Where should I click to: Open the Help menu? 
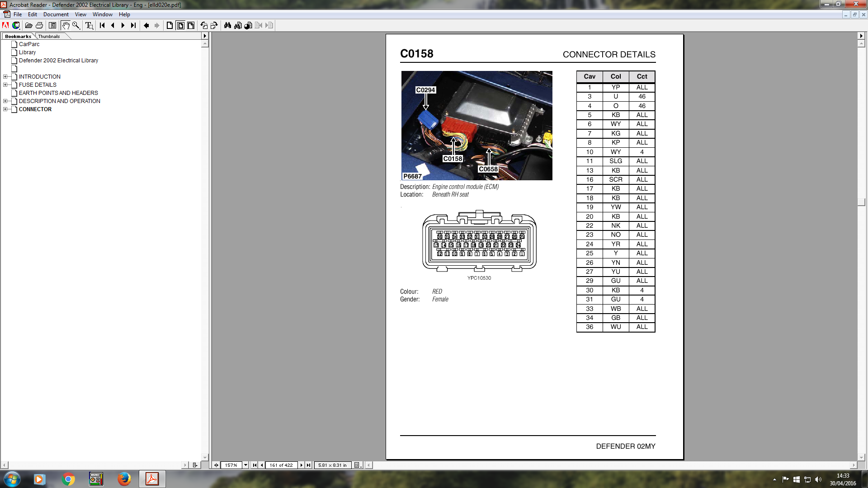[124, 14]
